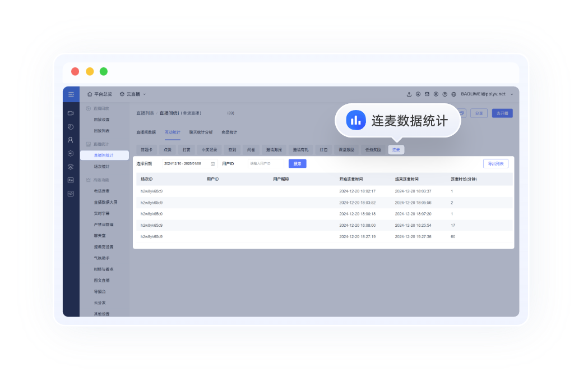588x385 pixels.
Task: Click the upload icon in top bar
Action: (409, 94)
